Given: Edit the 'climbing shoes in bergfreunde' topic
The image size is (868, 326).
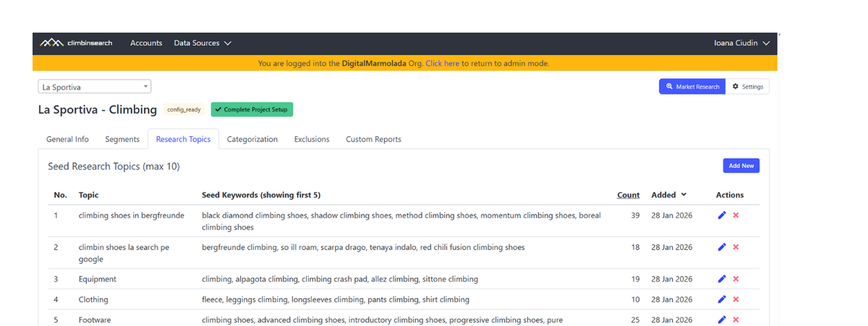Looking at the screenshot, I should click(722, 215).
